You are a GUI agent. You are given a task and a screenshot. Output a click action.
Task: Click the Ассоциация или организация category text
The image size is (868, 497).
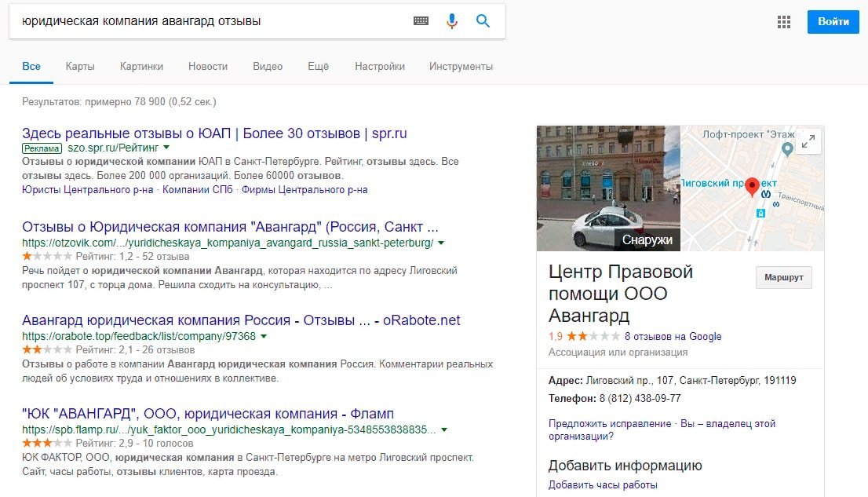618,353
